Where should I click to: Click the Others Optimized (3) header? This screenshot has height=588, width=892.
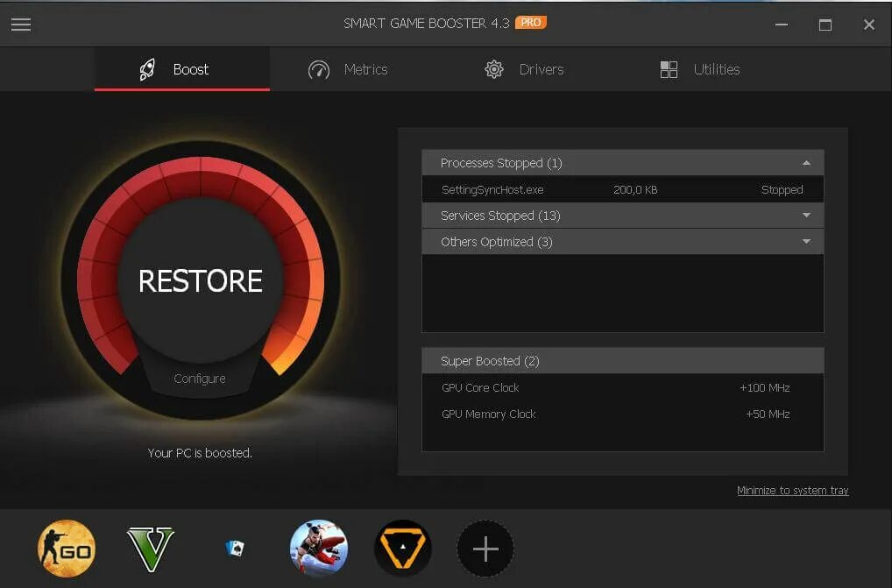click(x=623, y=242)
